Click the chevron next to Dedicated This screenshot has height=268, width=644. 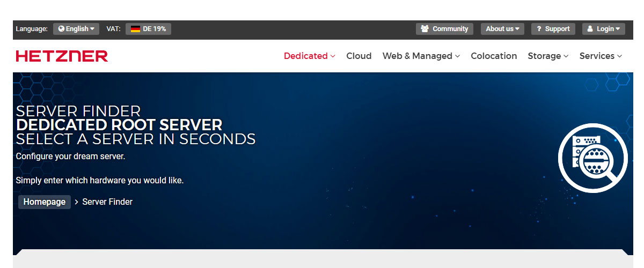333,56
